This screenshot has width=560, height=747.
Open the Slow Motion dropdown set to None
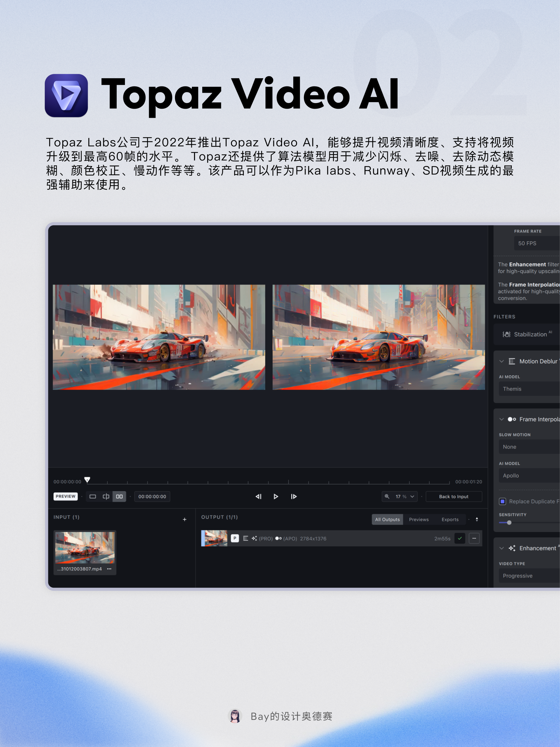point(529,447)
